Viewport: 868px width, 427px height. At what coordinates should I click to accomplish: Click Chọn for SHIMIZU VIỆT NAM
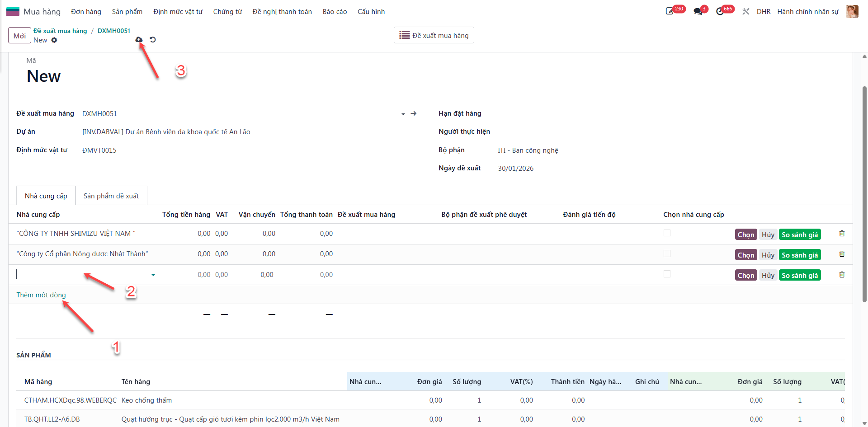(x=746, y=235)
